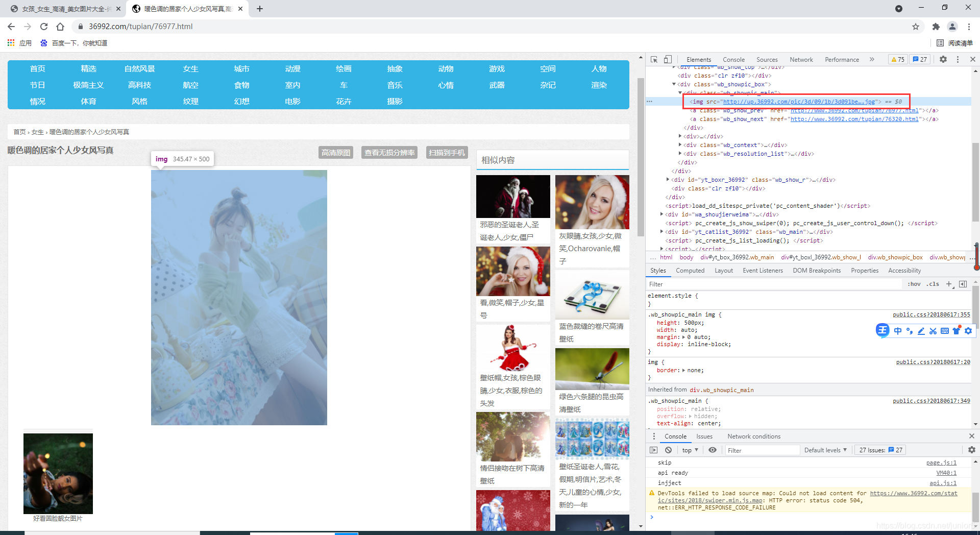Expand the div wb_resolution_list node
This screenshot has width=980, height=535.
click(680, 154)
